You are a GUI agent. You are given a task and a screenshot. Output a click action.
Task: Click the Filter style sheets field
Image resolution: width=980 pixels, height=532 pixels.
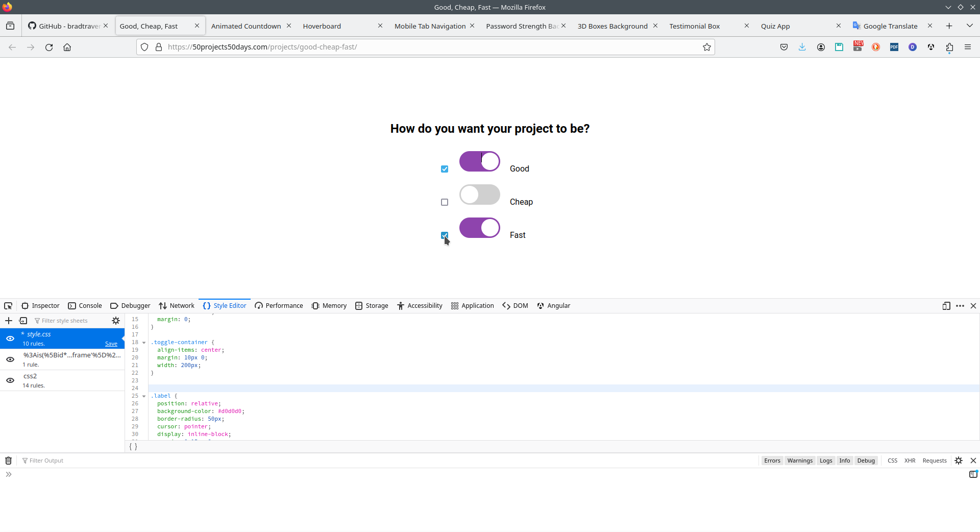71,321
